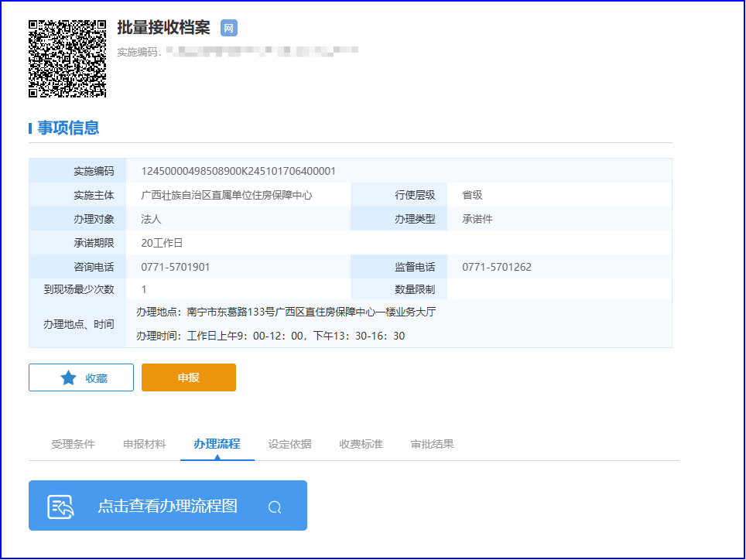Click the 事项信息 section heading
This screenshot has width=746, height=560.
pyautogui.click(x=68, y=128)
